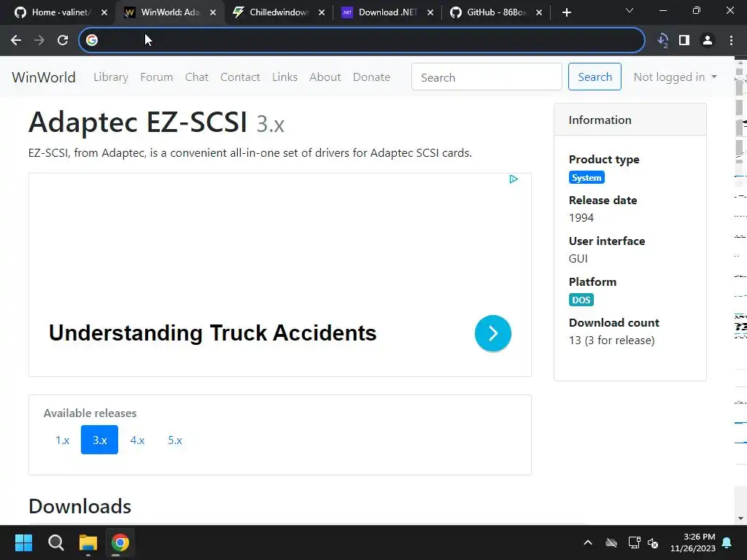Image resolution: width=747 pixels, height=560 pixels.
Task: Toggle the Chrome side panel icon
Action: (x=684, y=41)
